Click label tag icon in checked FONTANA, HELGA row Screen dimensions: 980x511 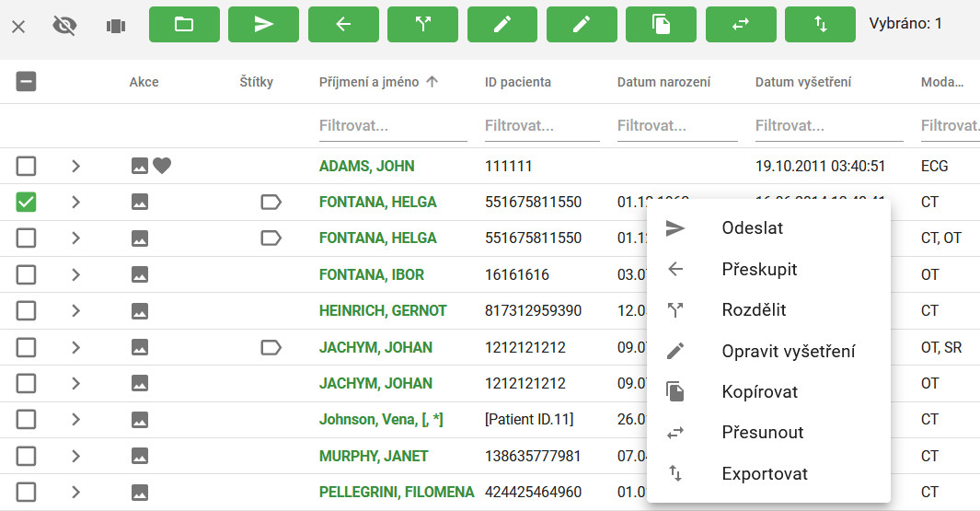click(271, 202)
